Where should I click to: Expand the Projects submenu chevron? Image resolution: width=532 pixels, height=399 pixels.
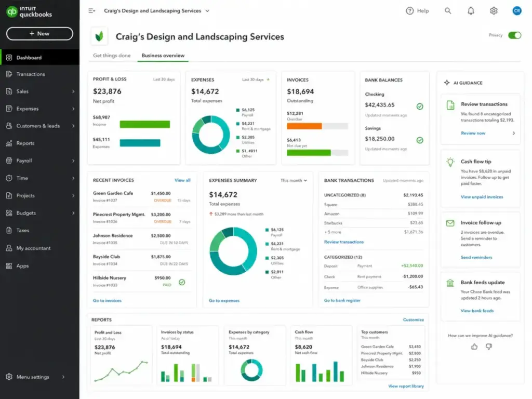pos(73,195)
